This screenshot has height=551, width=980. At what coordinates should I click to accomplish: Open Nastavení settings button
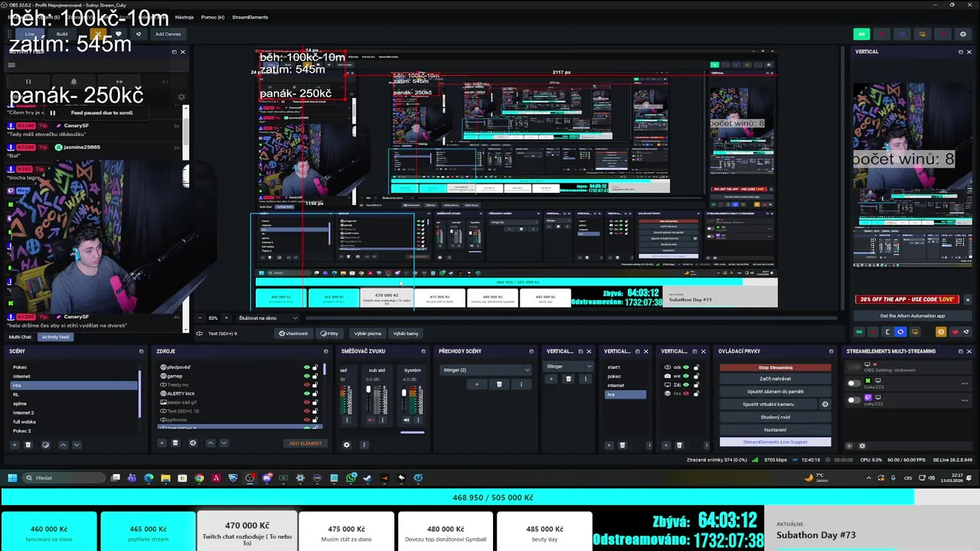(x=775, y=429)
